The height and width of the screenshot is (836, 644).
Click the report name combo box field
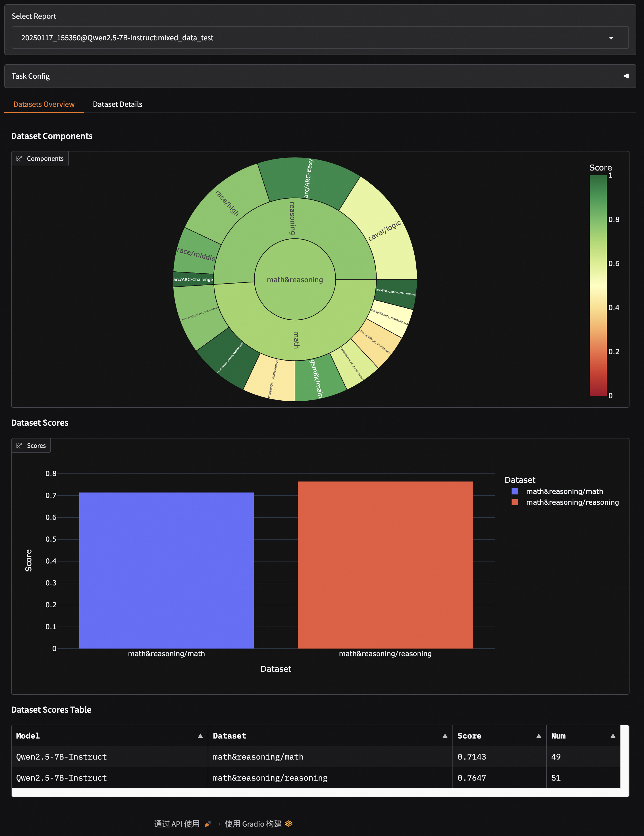coord(306,38)
